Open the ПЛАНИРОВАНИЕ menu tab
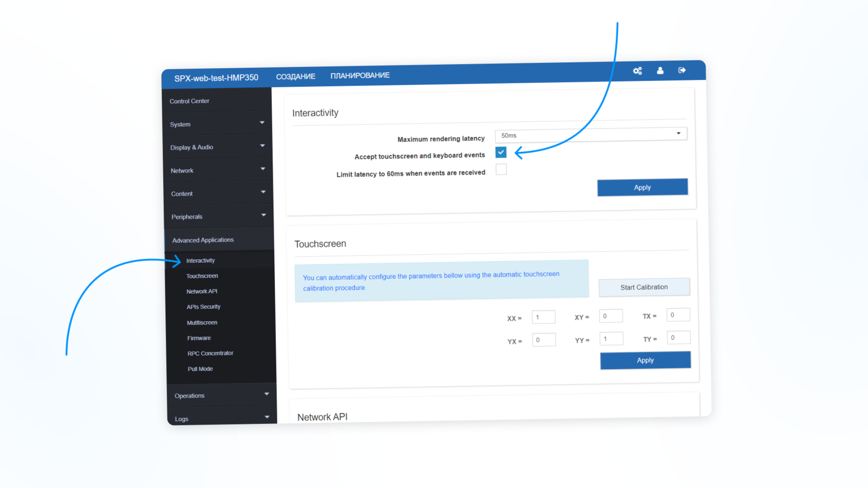Screen dimensions: 868x488 click(360, 75)
